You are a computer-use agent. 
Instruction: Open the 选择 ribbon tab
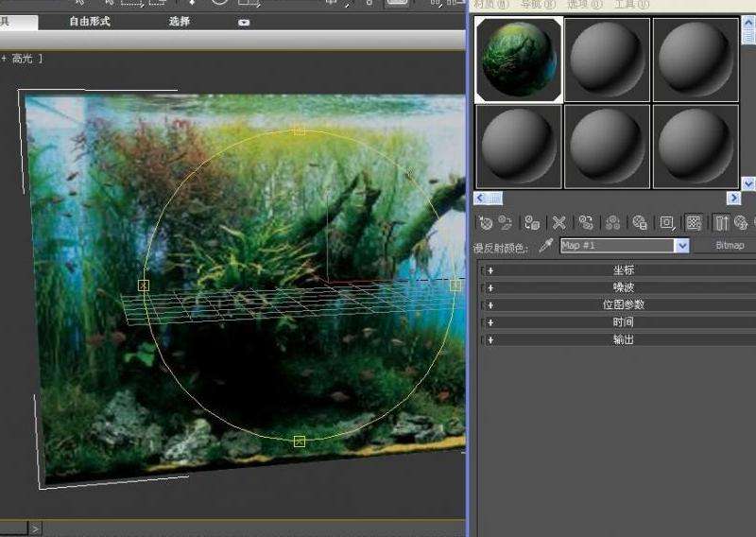coord(180,21)
